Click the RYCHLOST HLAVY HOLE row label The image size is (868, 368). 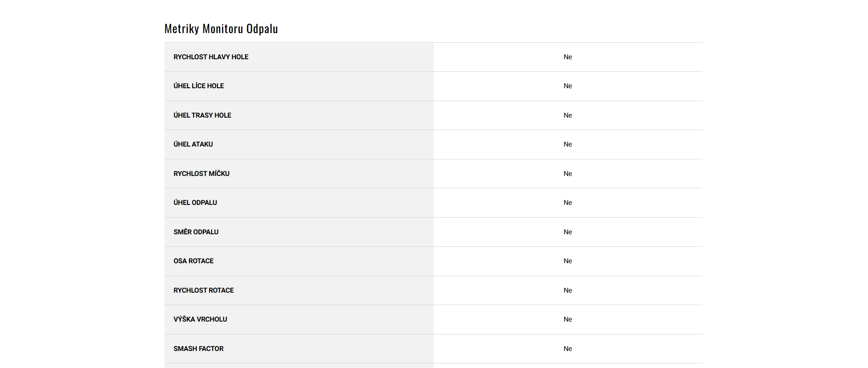211,57
